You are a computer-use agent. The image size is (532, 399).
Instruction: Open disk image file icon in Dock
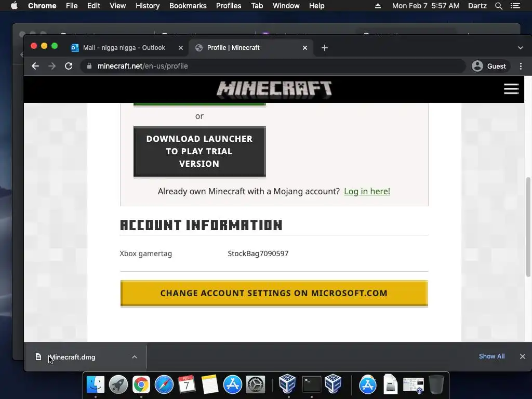[391, 384]
